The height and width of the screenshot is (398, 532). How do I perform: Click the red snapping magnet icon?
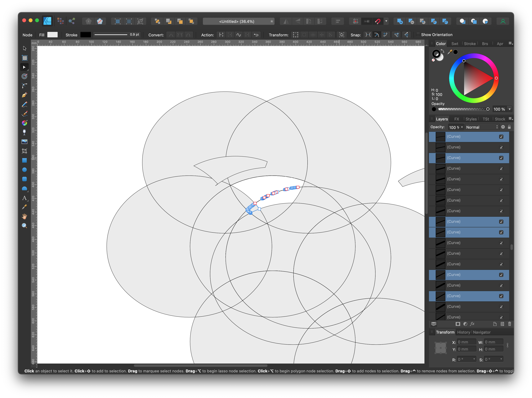pyautogui.click(x=378, y=21)
